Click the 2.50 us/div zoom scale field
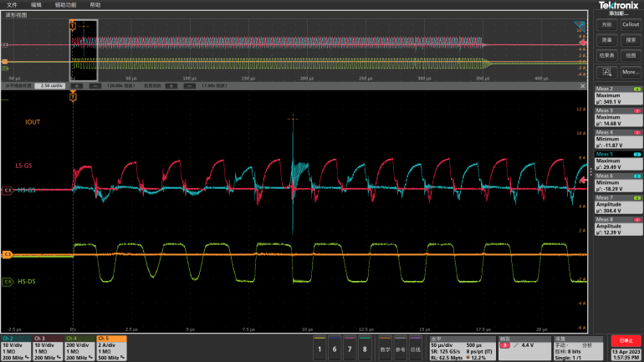This screenshot has height=362, width=644. point(51,85)
